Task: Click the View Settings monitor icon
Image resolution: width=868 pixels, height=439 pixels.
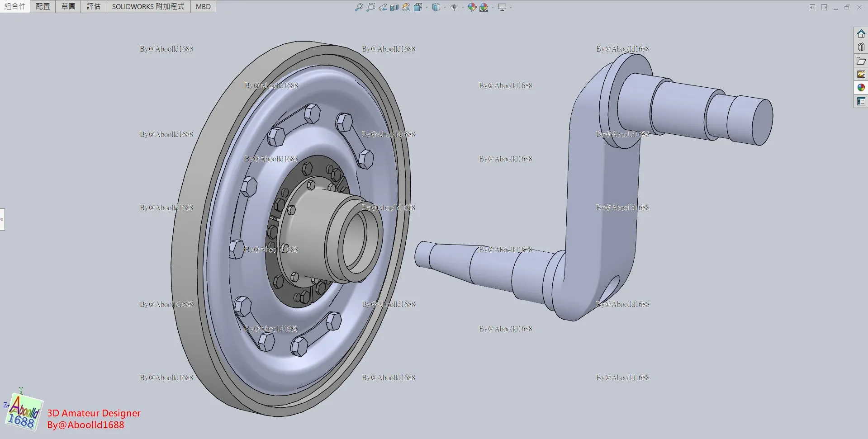Action: 502,7
